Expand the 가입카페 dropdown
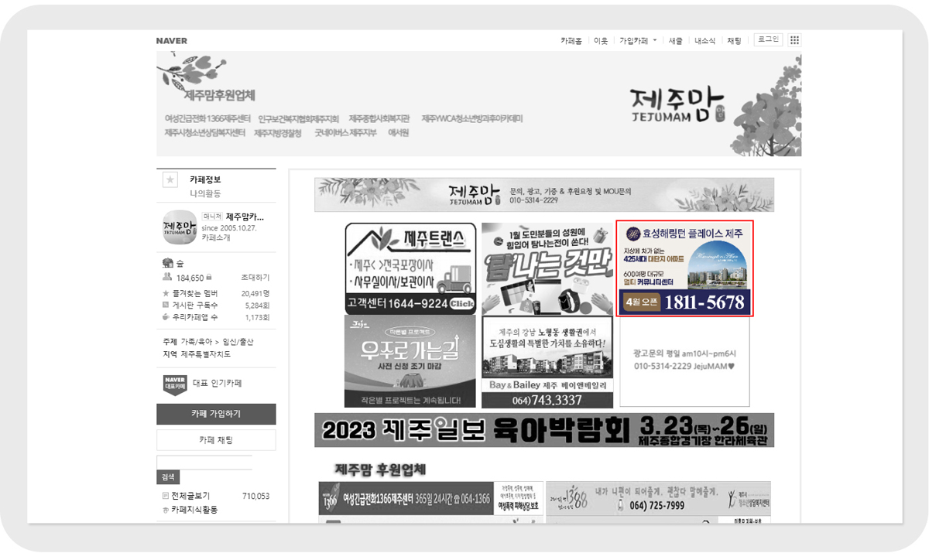 (637, 41)
